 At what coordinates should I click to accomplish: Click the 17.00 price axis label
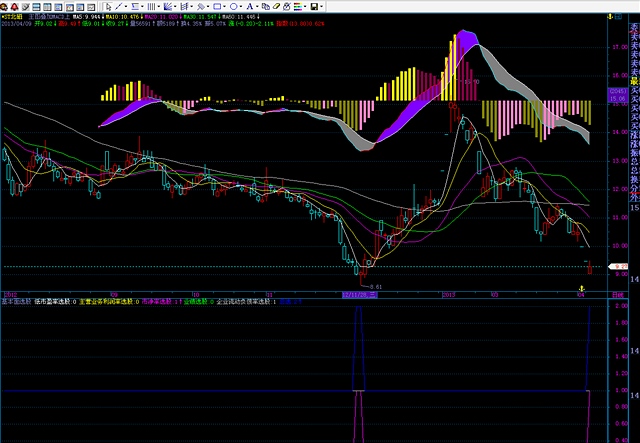[620, 47]
